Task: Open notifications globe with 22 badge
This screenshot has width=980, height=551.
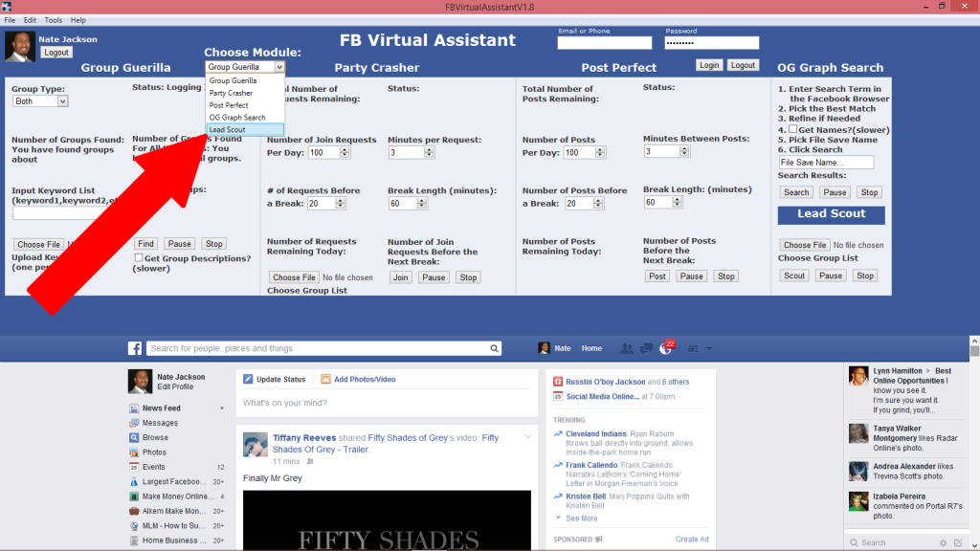Action: tap(667, 348)
